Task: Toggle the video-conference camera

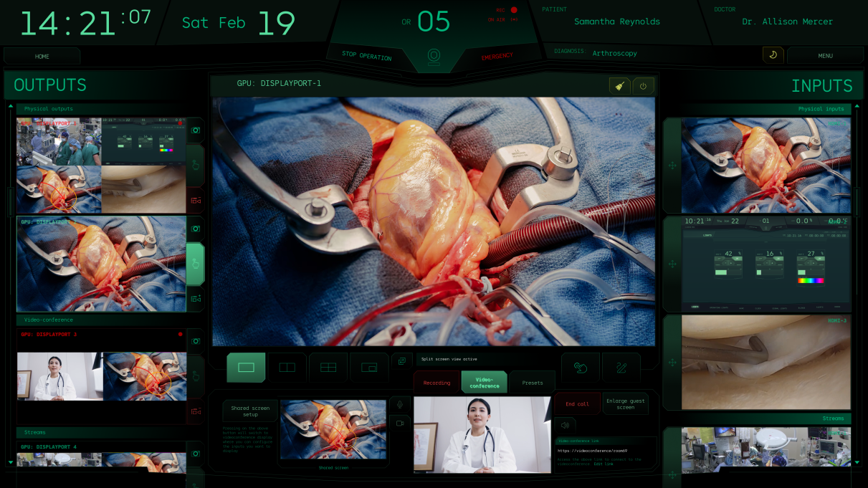Action: point(400,424)
